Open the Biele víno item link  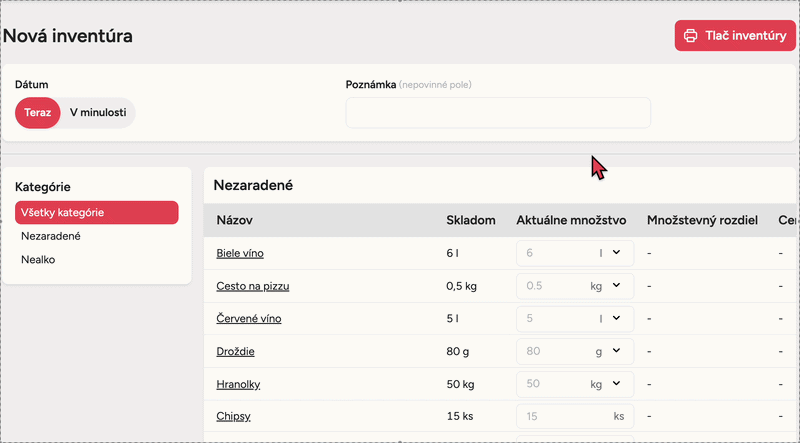(x=240, y=253)
